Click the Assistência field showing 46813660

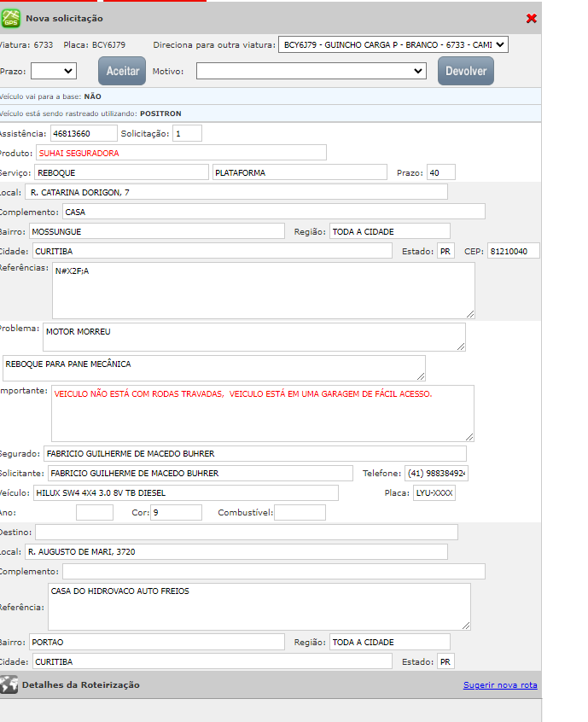tap(84, 133)
